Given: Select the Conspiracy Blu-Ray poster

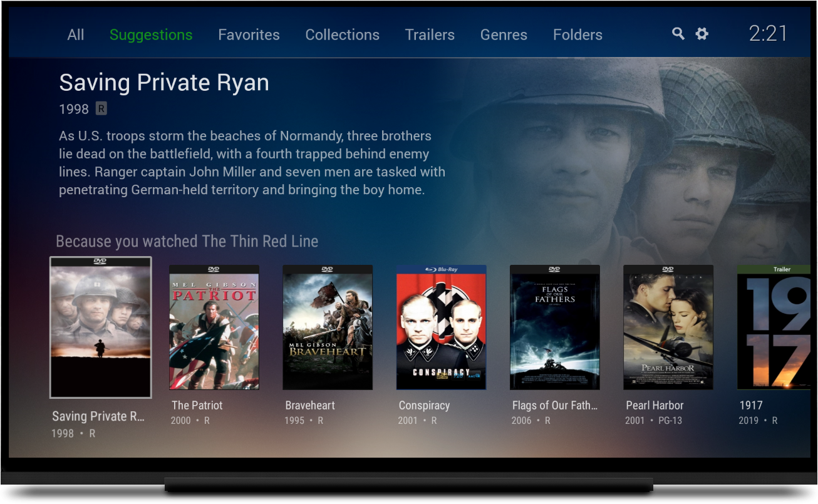Looking at the screenshot, I should pyautogui.click(x=441, y=327).
